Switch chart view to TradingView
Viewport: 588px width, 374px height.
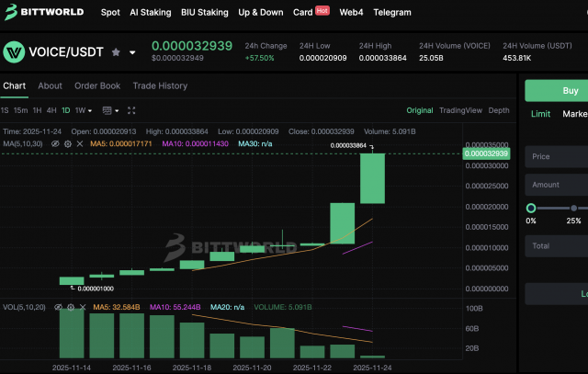[459, 110]
